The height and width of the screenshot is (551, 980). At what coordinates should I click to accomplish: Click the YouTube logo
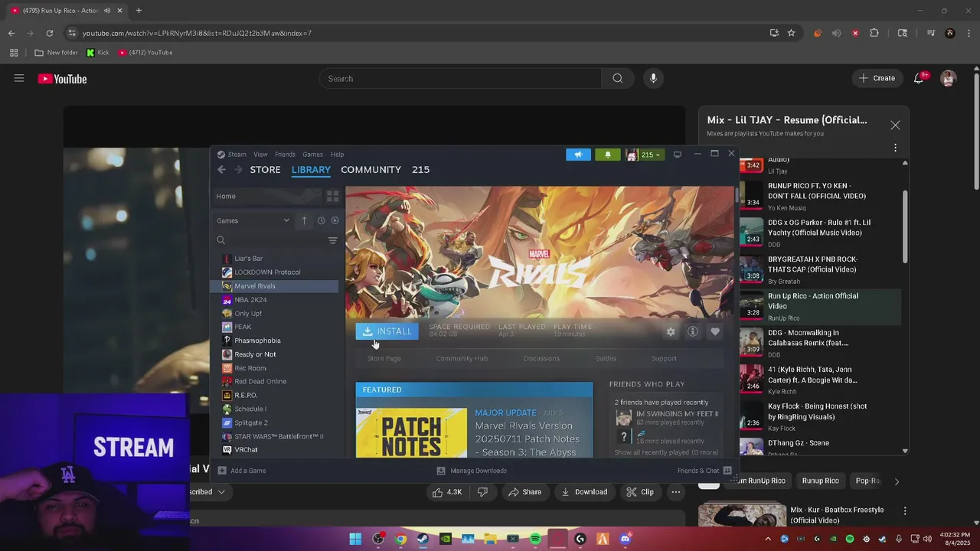pyautogui.click(x=62, y=79)
